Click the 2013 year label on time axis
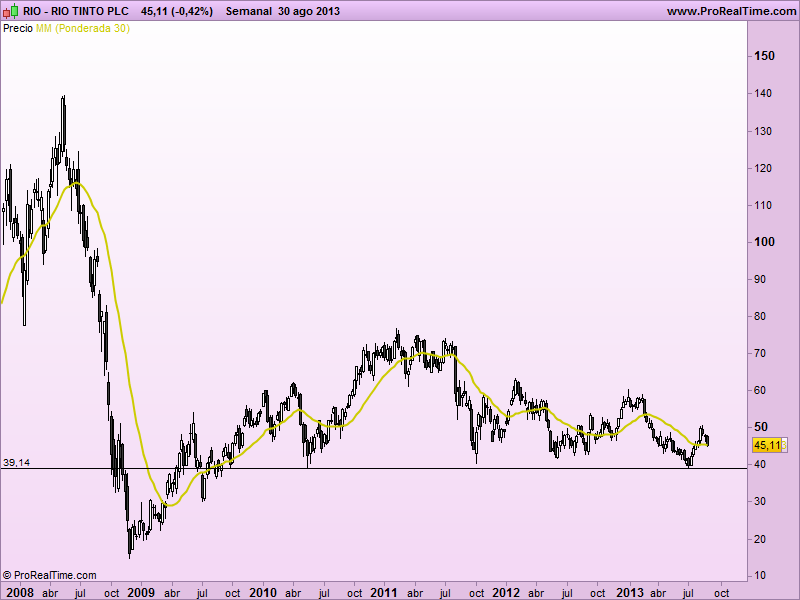 point(630,592)
